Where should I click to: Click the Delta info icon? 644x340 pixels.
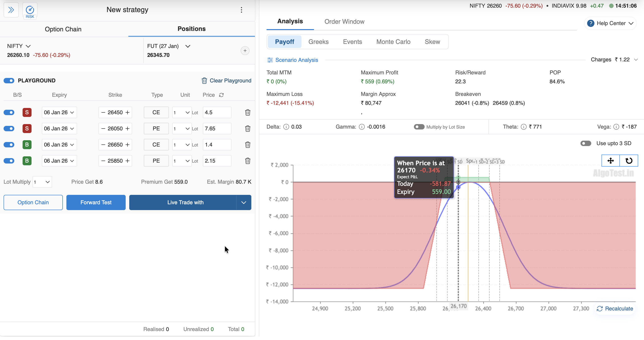pyautogui.click(x=286, y=127)
